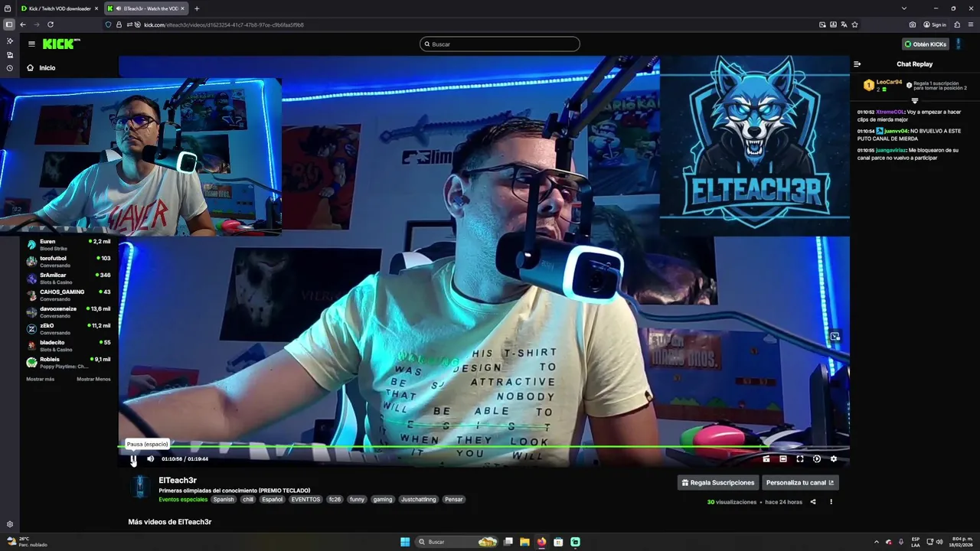Mute the video player volume
Image resolution: width=980 pixels, height=551 pixels.
pos(150,459)
